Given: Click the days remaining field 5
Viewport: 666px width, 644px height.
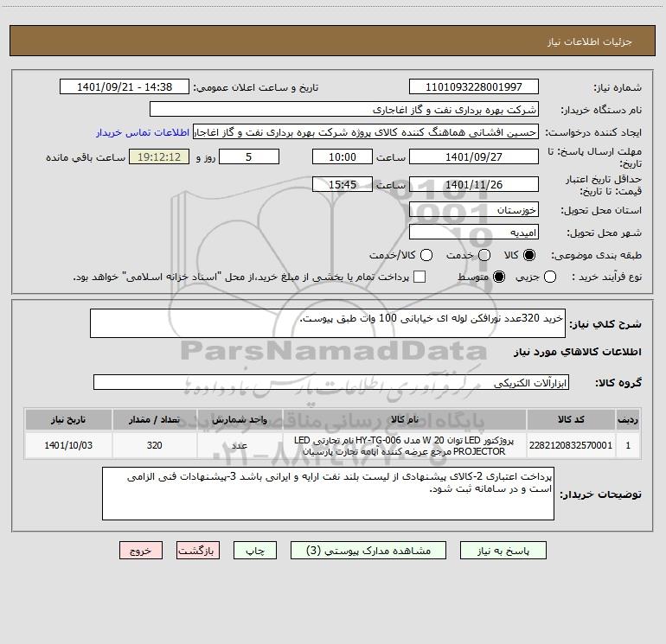Looking at the screenshot, I should [249, 157].
